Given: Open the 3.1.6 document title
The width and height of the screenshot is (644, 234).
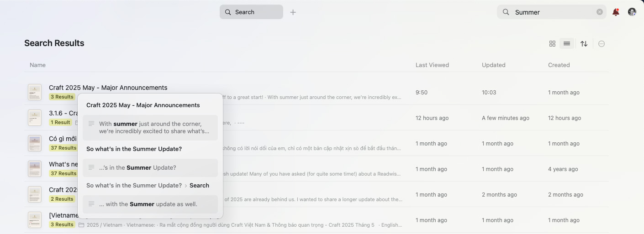Looking at the screenshot, I should pos(63,113).
